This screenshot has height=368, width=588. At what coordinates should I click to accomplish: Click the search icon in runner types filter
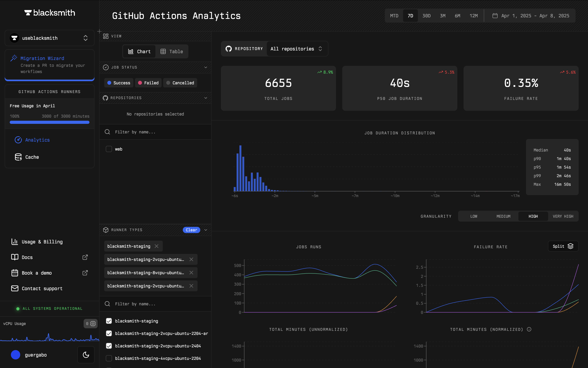(107, 304)
